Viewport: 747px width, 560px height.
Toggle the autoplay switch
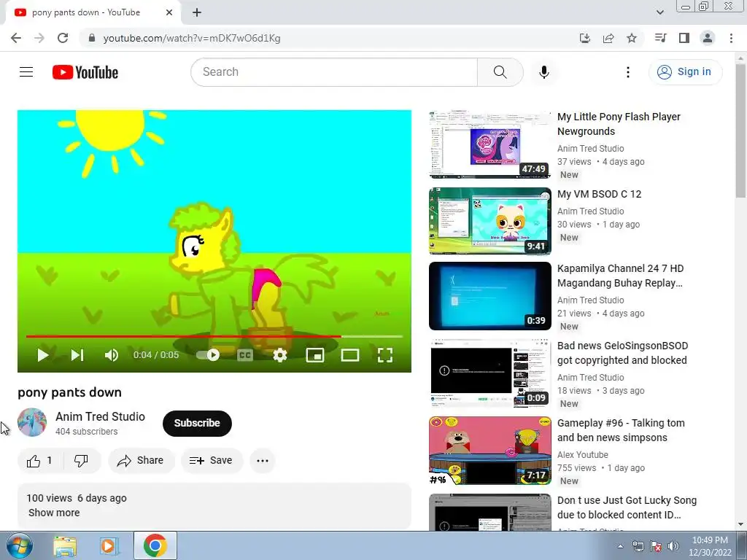tap(208, 355)
